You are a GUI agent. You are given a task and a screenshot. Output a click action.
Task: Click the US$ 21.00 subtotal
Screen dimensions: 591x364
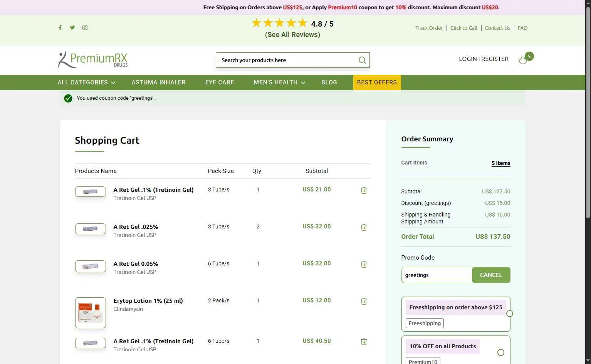[317, 190]
